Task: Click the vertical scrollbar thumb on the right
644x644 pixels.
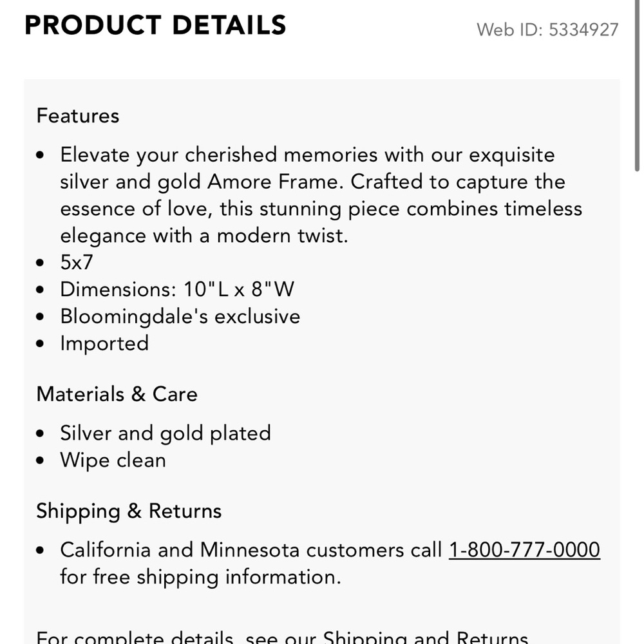Action: coord(637,86)
